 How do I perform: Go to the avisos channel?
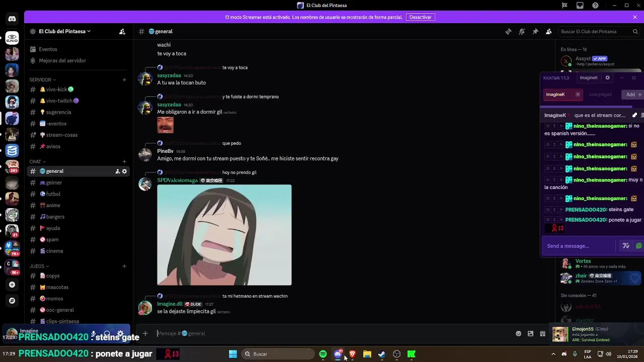click(78, 146)
